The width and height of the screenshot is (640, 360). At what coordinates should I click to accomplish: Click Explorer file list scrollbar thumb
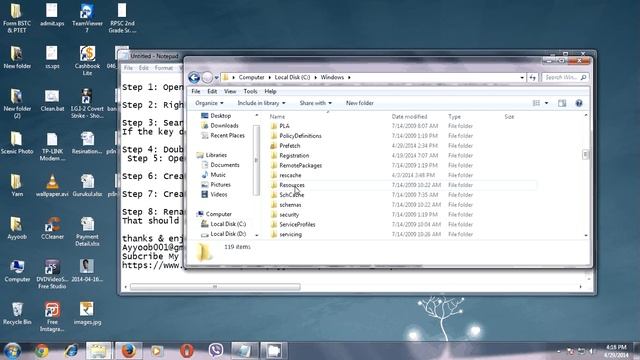click(586, 154)
